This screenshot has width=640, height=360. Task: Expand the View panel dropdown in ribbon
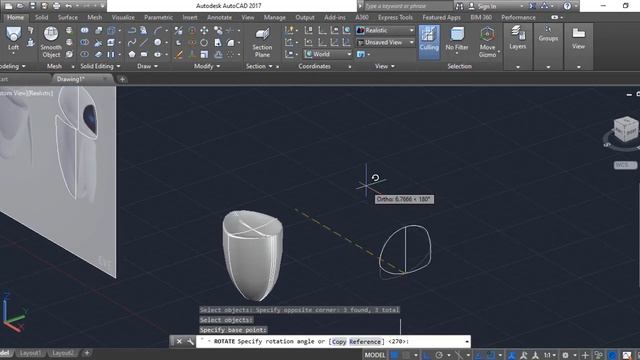384,66
